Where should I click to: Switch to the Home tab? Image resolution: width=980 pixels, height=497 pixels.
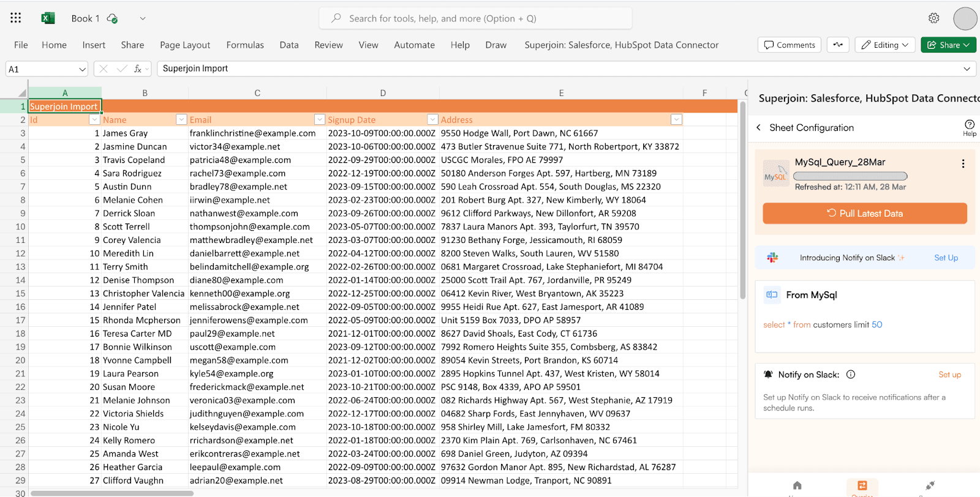(54, 45)
